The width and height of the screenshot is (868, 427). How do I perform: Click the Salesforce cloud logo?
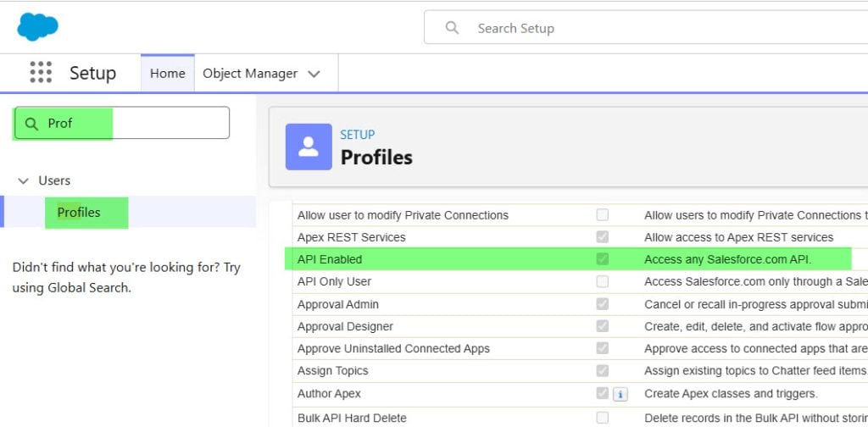coord(37,27)
